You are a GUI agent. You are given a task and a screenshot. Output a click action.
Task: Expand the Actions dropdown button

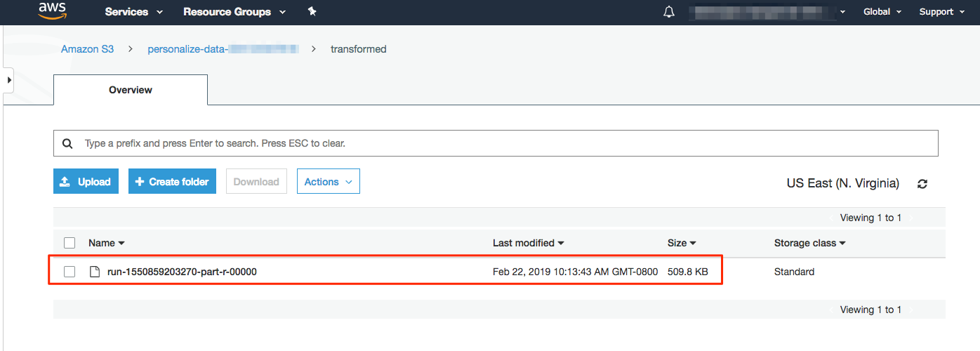click(328, 182)
